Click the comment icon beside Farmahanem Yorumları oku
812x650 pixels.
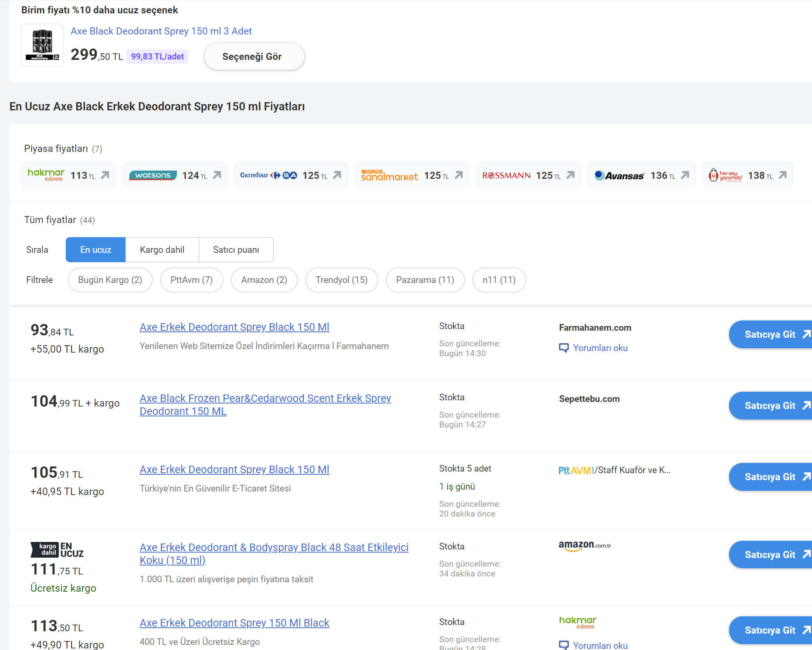(x=564, y=348)
